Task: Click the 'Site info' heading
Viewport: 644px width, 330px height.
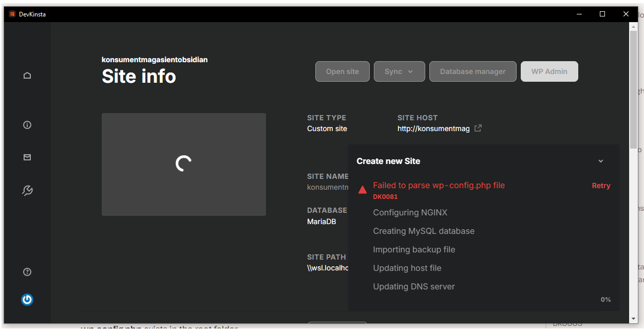Action: (139, 76)
